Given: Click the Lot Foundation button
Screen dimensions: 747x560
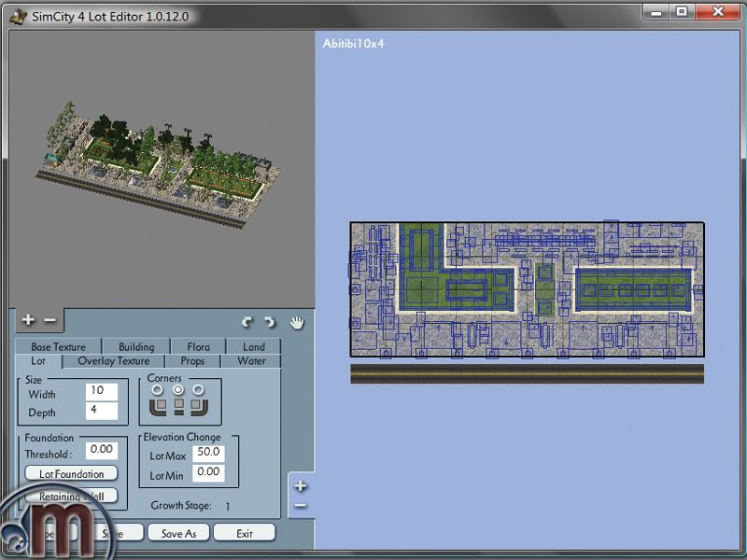Looking at the screenshot, I should coord(72,474).
